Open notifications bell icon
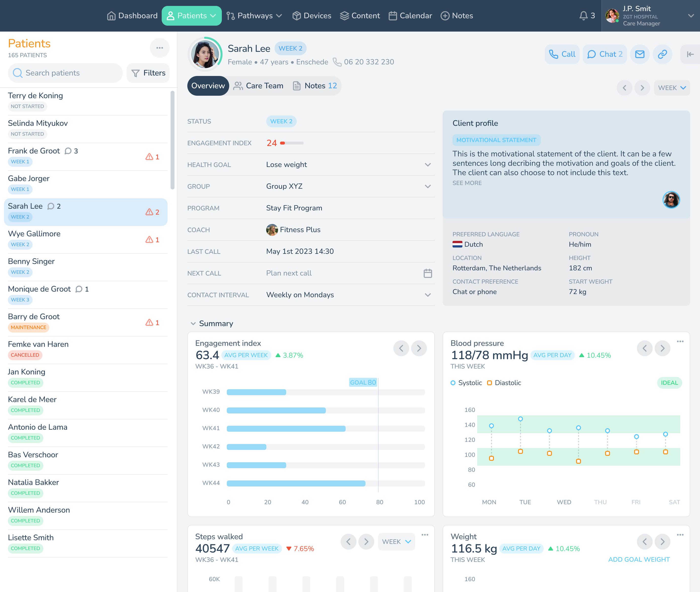700x592 pixels. coord(584,16)
